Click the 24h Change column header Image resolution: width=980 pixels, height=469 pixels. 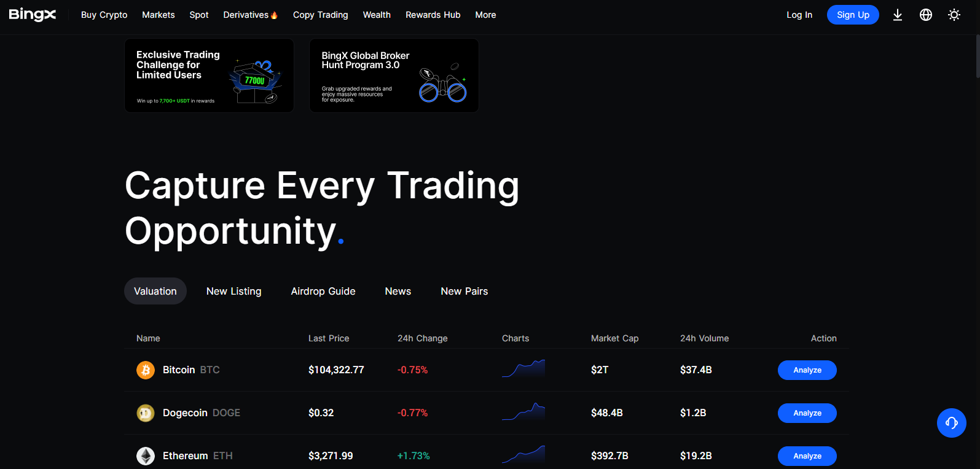pyautogui.click(x=423, y=338)
